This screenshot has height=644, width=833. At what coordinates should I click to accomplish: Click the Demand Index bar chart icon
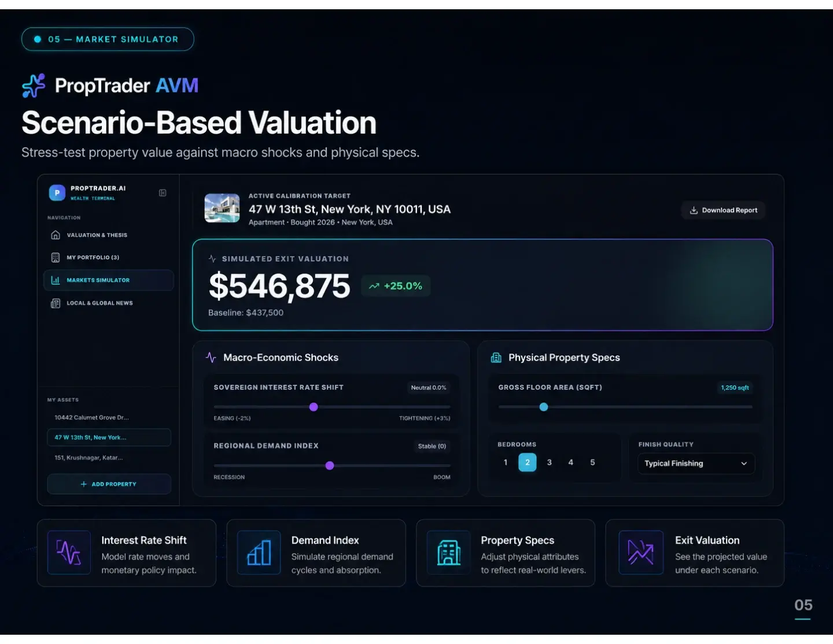pos(259,553)
